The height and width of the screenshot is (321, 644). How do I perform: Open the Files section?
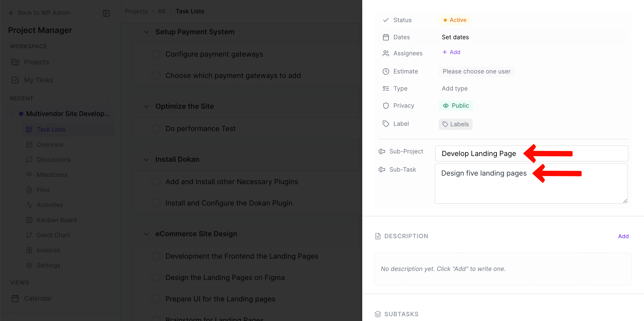point(43,190)
